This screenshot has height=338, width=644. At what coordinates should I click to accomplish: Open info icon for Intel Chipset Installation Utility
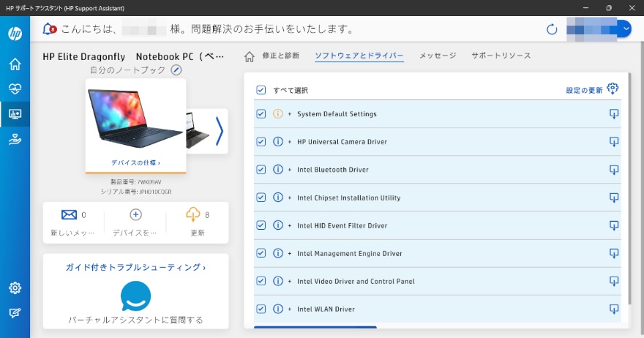coord(278,197)
